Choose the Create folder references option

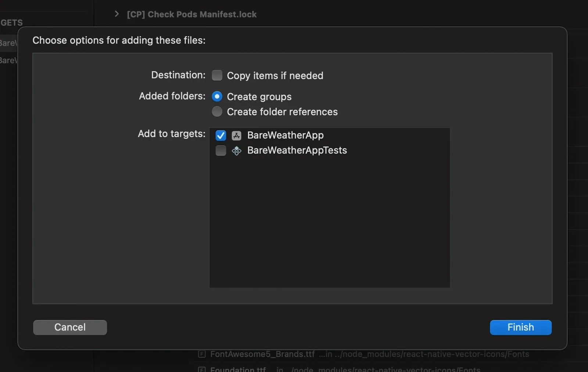(x=217, y=112)
